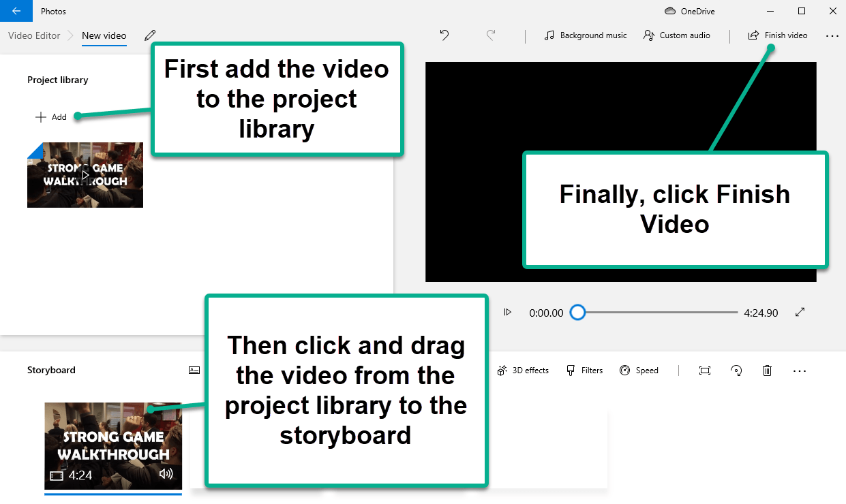The height and width of the screenshot is (504, 846).
Task: Click Finish video
Action: click(777, 35)
